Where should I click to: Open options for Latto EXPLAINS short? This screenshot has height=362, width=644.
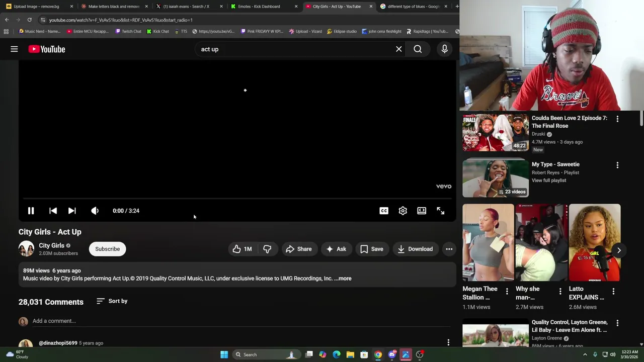613,291
